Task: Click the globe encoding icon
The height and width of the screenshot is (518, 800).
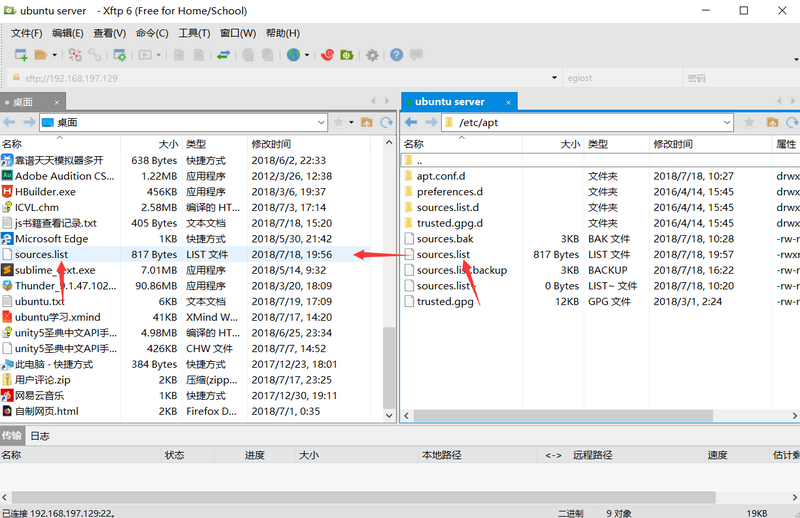Action: point(293,55)
